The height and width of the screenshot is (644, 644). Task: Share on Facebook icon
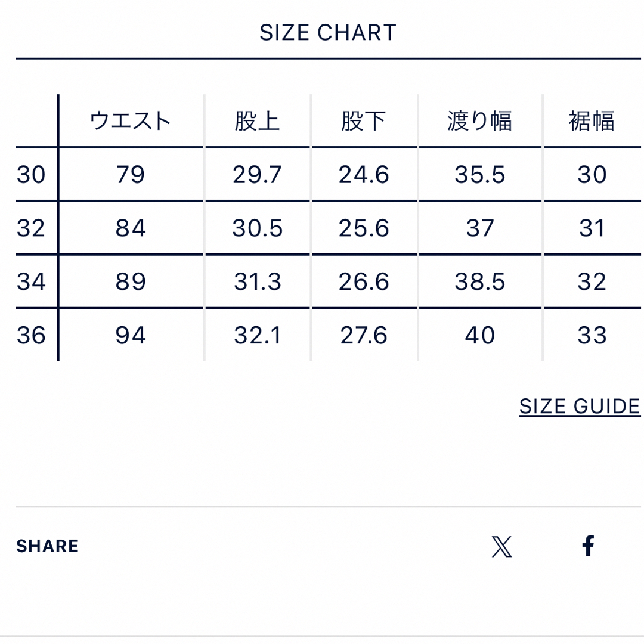point(588,546)
